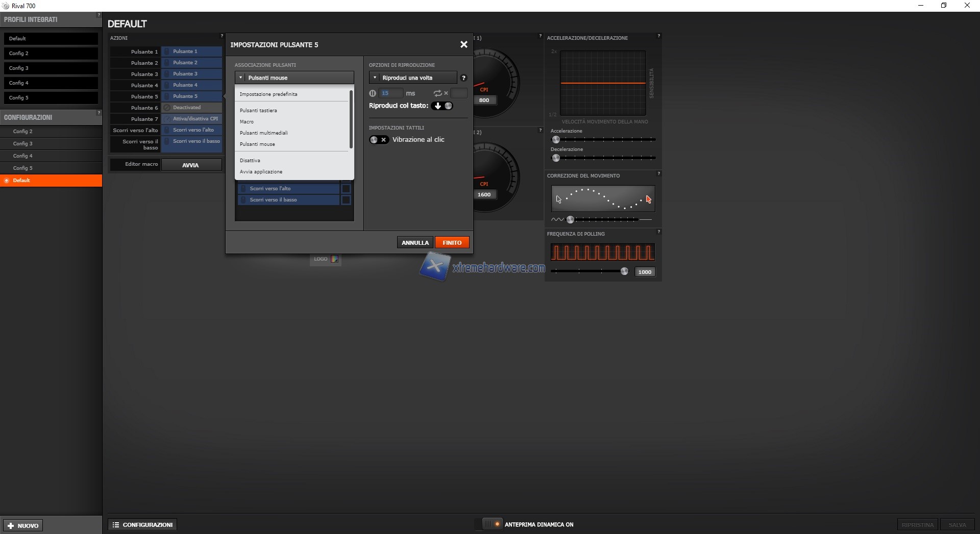Toggle the Riproduci col tasto switch
Viewport: 980px width, 534px height.
point(443,106)
